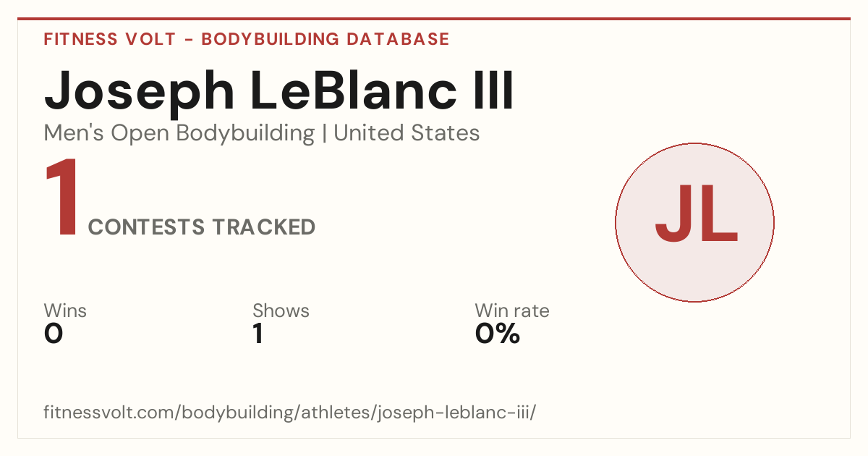The image size is (868, 456).
Task: Click the JL initials inside the circle
Action: pyautogui.click(x=696, y=214)
